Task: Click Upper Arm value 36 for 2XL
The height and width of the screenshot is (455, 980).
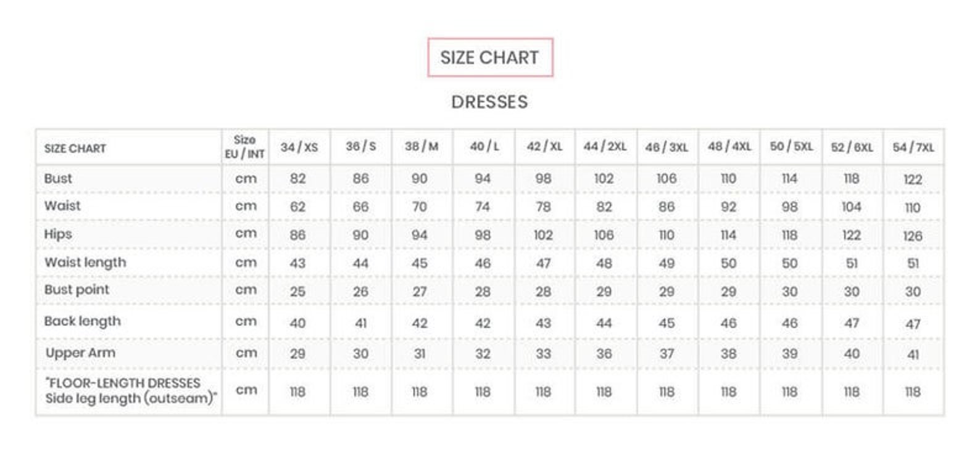Action: point(604,354)
